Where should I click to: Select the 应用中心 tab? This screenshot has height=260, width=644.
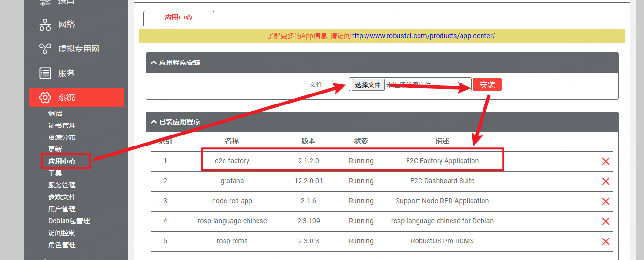click(178, 18)
